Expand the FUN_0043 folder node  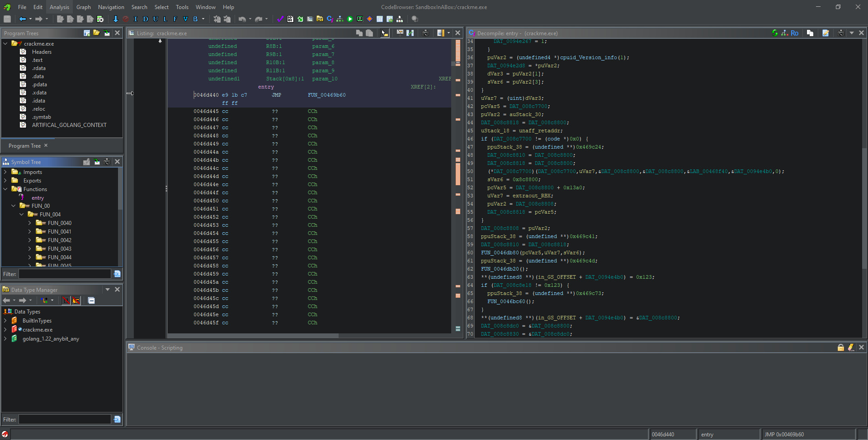click(30, 249)
